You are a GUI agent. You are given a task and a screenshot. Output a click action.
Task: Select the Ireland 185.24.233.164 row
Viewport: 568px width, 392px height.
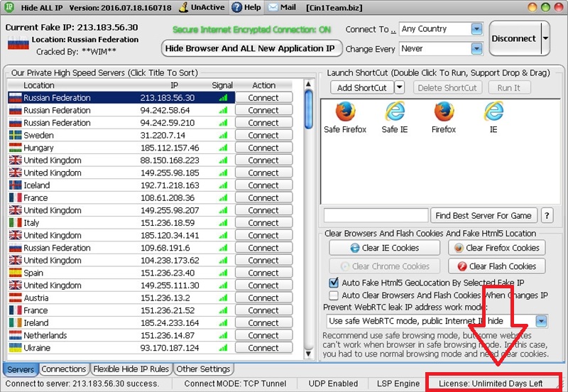click(121, 323)
